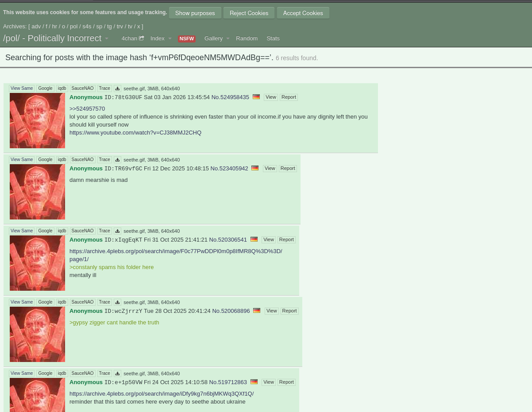Open archive.4plebs link in post 519712863
532x412 pixels.
[x=162, y=394]
